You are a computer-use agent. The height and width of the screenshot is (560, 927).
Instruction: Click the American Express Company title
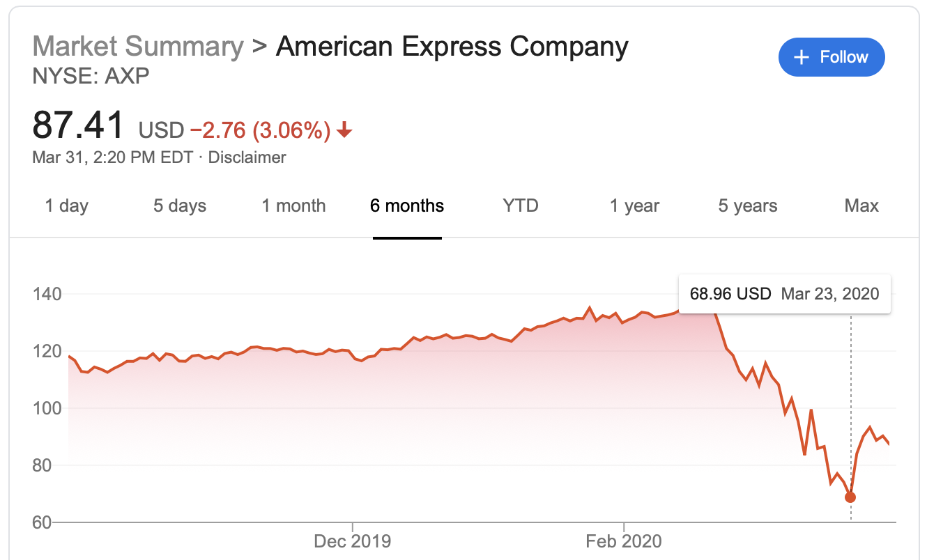coord(452,46)
